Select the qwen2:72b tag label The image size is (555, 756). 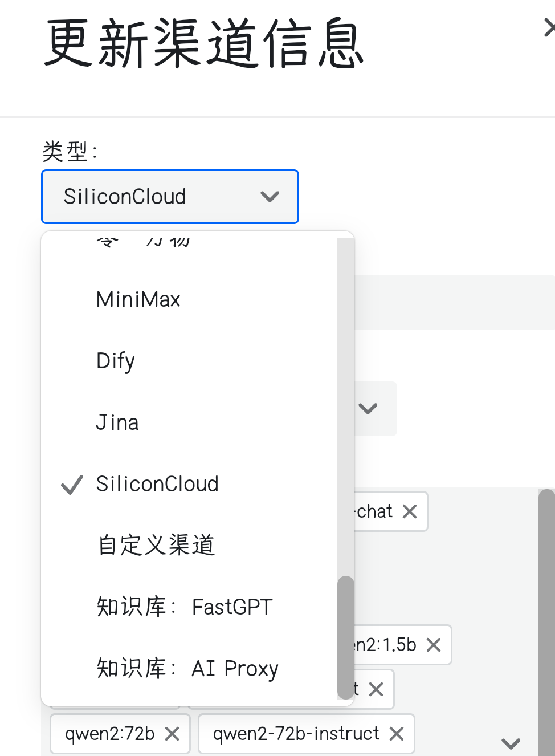[x=110, y=734]
